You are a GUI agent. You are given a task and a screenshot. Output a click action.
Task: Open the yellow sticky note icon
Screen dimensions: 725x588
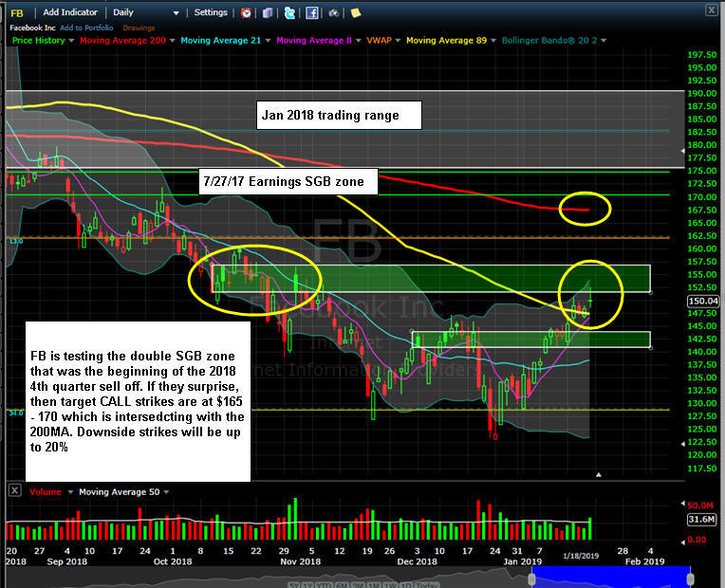coord(356,13)
